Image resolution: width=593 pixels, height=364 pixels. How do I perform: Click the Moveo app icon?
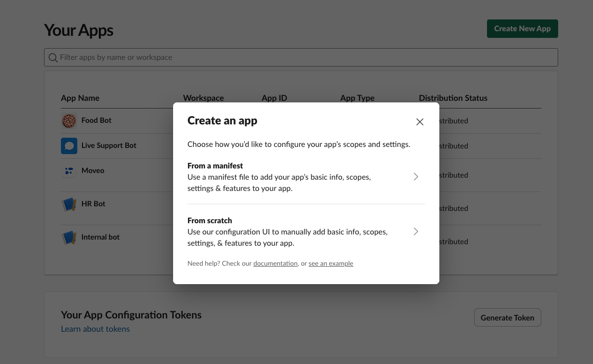(69, 170)
